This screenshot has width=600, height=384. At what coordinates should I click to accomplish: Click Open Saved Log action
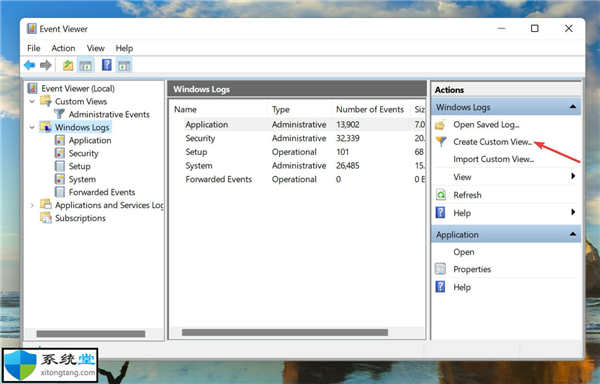pyautogui.click(x=486, y=125)
